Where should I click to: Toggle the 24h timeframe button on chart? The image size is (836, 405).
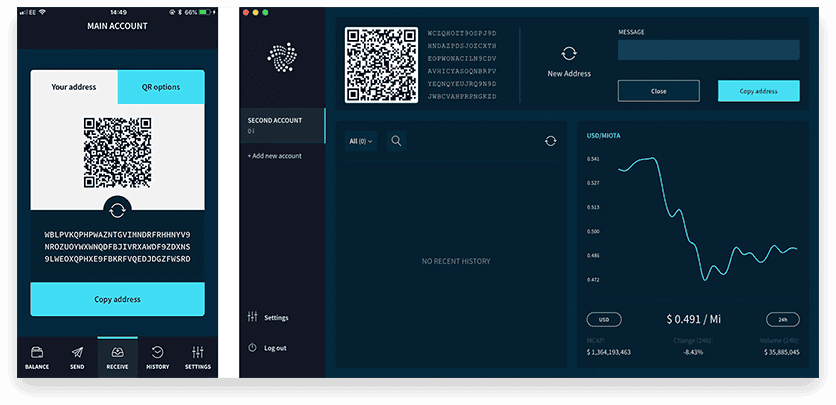[783, 320]
